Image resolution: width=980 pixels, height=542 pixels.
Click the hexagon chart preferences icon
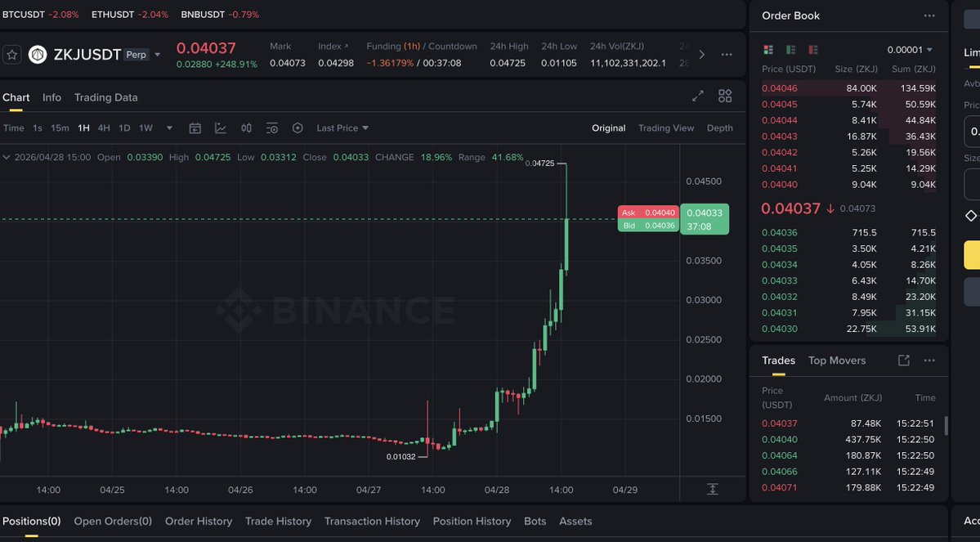298,128
